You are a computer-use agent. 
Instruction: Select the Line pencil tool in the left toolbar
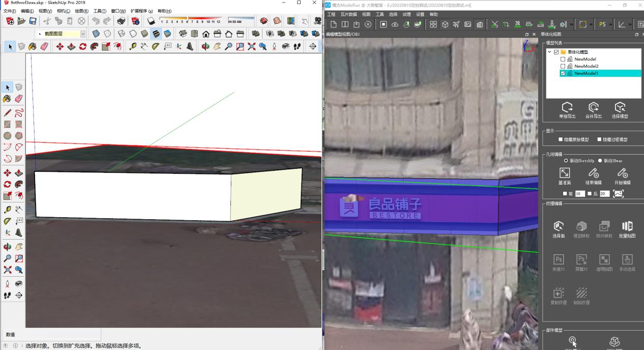pyautogui.click(x=8, y=113)
